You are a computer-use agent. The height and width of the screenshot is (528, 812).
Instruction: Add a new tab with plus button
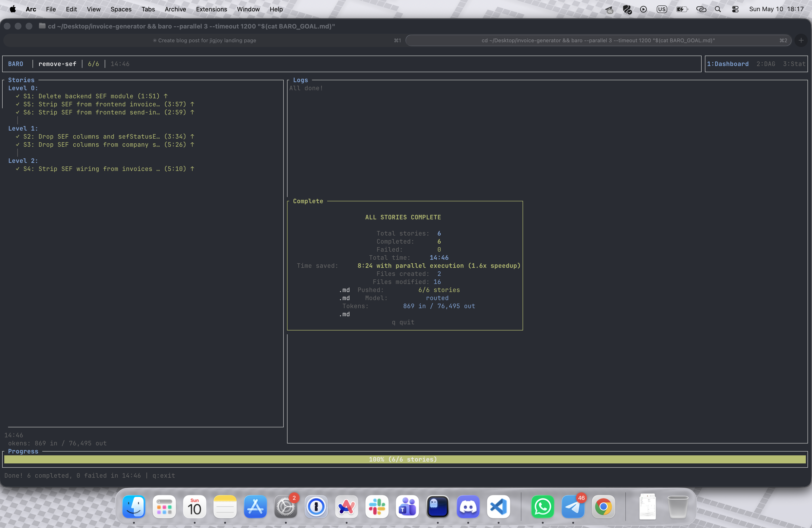pyautogui.click(x=801, y=40)
